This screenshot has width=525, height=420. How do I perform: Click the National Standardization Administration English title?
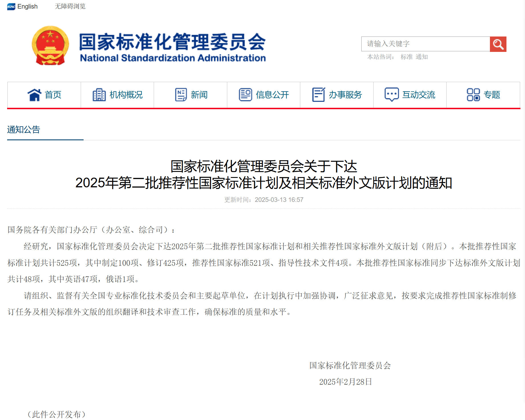[x=173, y=58]
